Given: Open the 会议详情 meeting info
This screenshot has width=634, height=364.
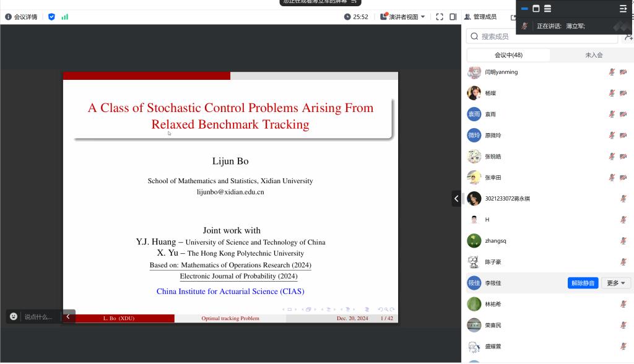Looking at the screenshot, I should pos(22,17).
